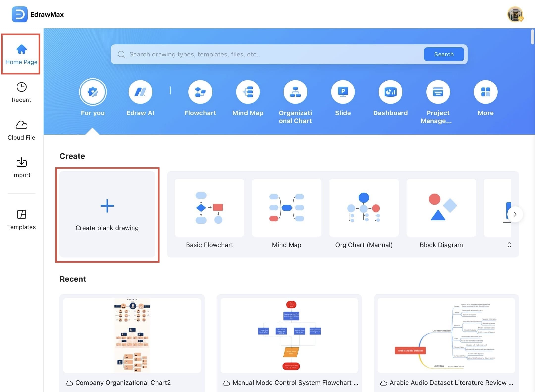Select the Slide category icon
535x392 pixels.
click(x=343, y=92)
